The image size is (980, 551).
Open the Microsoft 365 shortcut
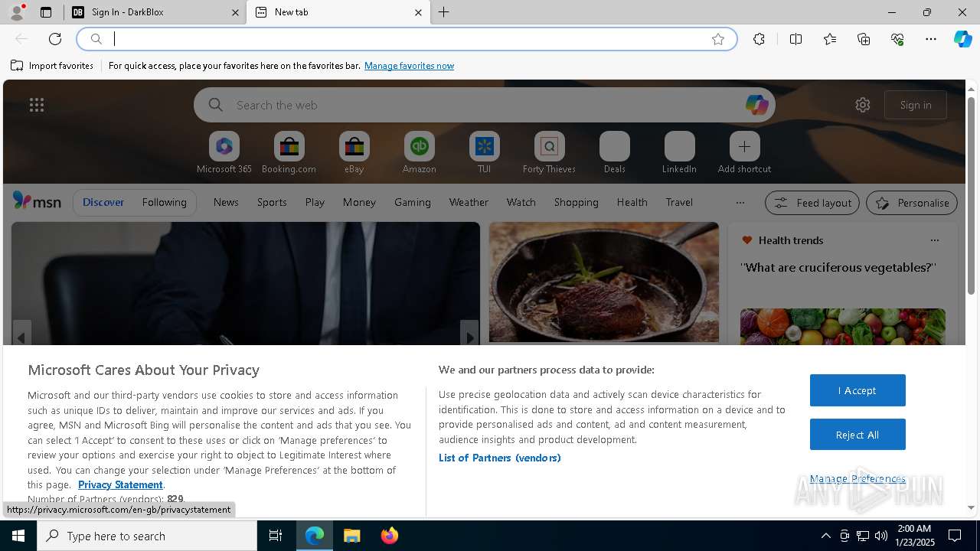pyautogui.click(x=224, y=152)
